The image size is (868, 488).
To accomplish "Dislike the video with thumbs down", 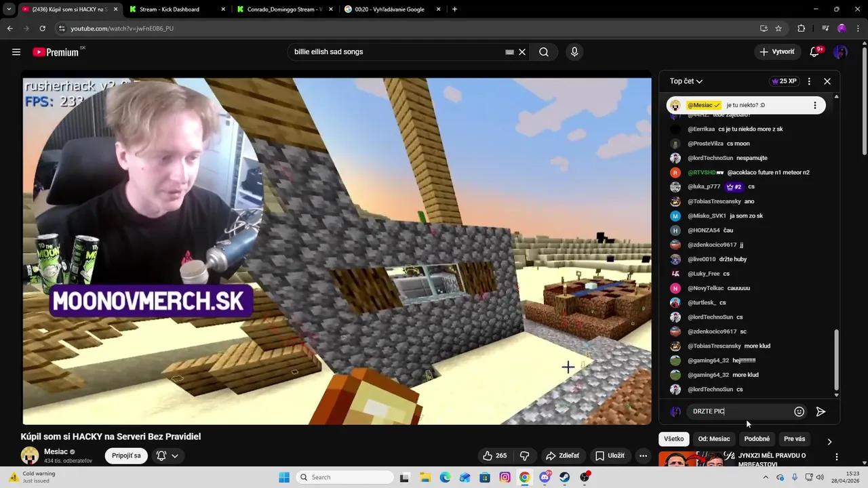I will tap(524, 455).
